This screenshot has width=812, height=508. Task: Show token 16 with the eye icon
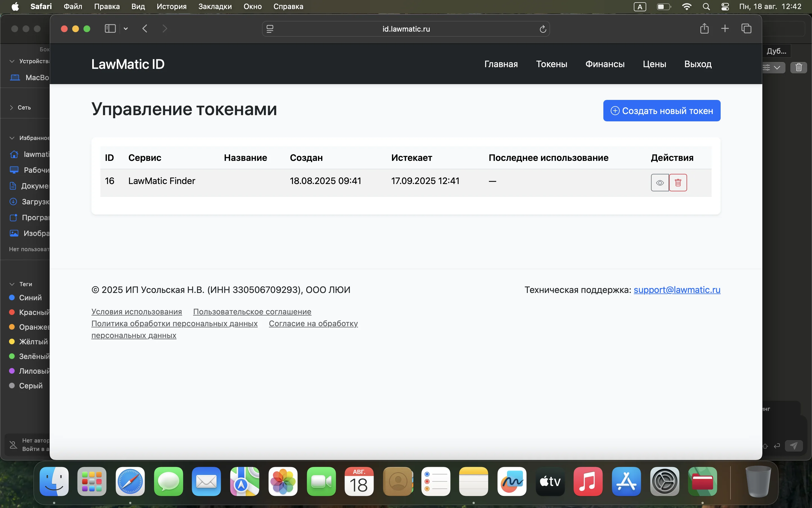pyautogui.click(x=660, y=182)
